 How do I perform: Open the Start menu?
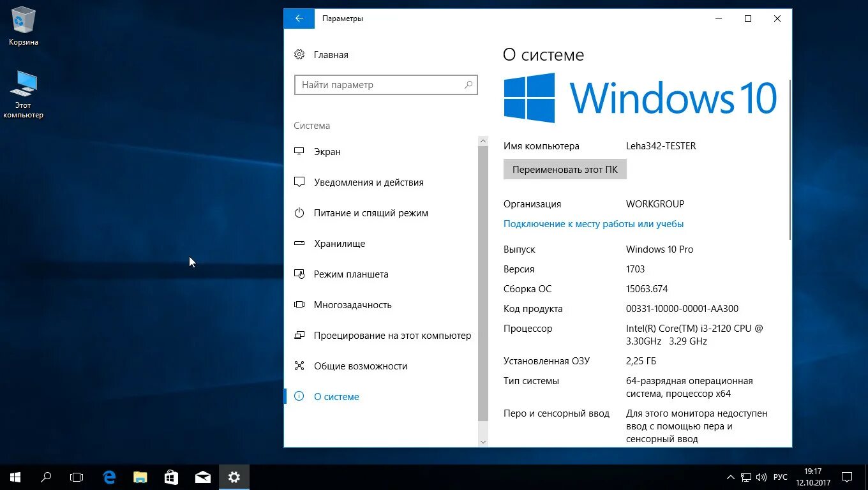point(15,477)
